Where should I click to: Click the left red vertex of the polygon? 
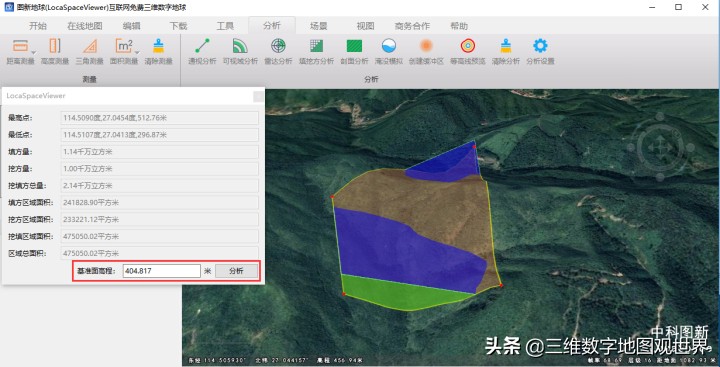[332, 197]
